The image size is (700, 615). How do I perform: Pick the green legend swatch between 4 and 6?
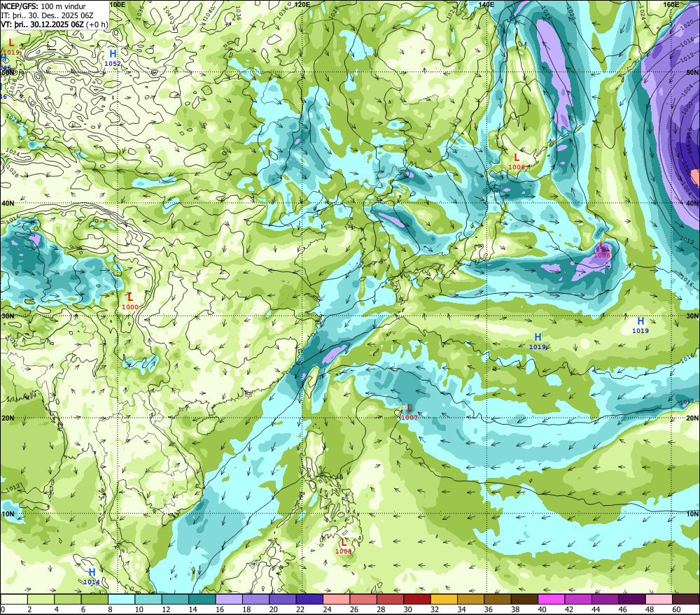pyautogui.click(x=68, y=600)
